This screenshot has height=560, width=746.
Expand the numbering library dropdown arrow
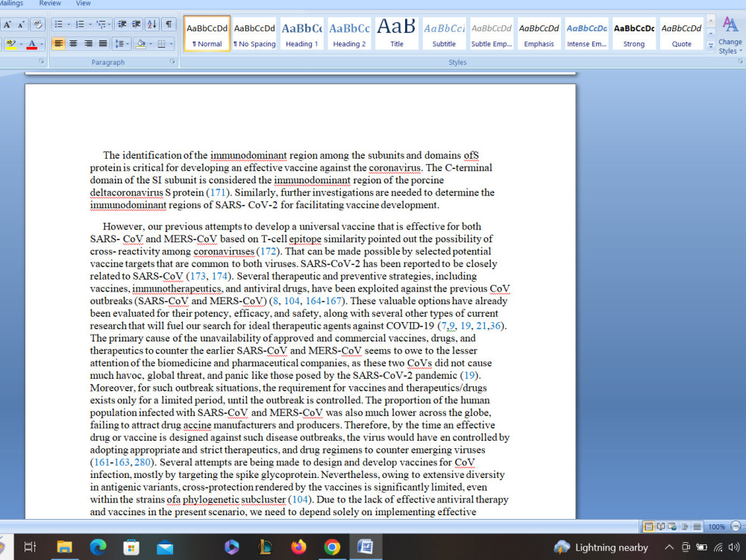coord(90,25)
